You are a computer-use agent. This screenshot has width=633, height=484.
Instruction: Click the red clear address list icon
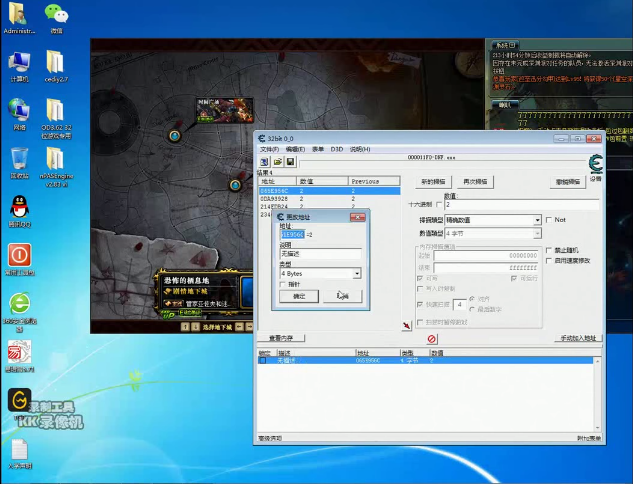click(432, 339)
